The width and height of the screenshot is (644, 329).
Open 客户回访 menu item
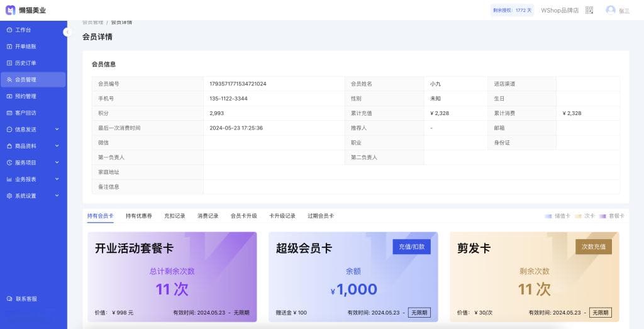tap(33, 113)
